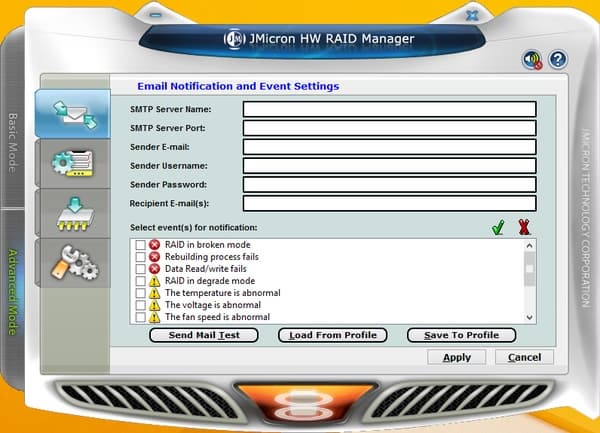This screenshot has height=433, width=600.
Task: Focus the Recipient E-mail(s) field
Action: click(390, 203)
